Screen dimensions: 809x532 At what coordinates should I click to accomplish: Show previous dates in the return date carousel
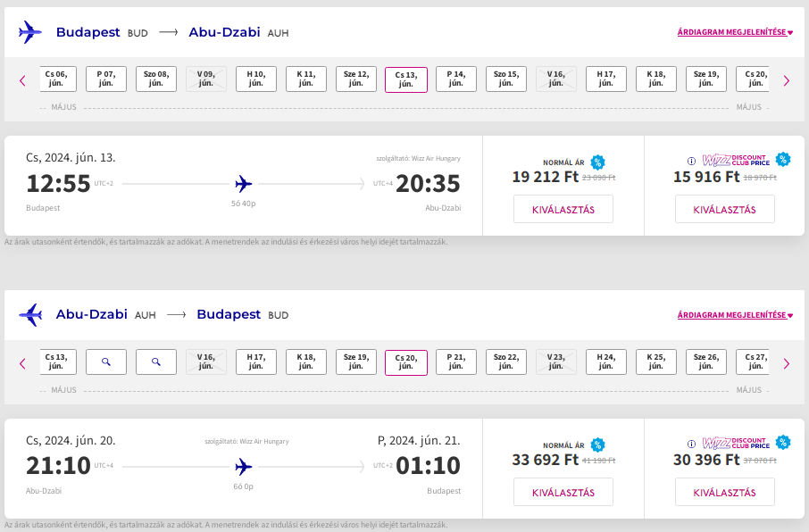[x=22, y=363]
